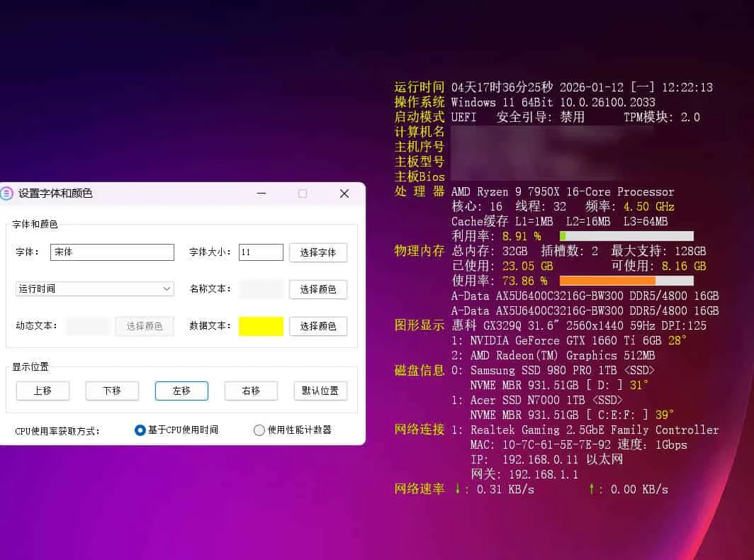Reset widget position with 默认位置
The height and width of the screenshot is (560, 754).
click(320, 391)
